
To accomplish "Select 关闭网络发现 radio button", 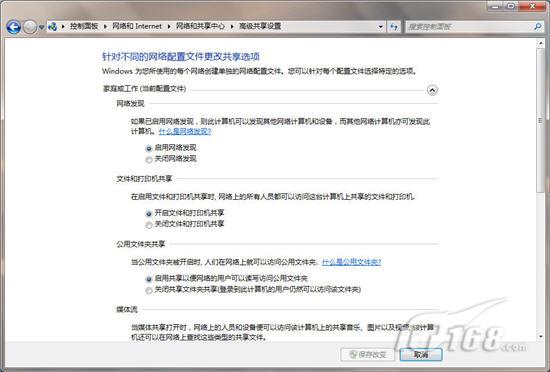I will click(149, 160).
